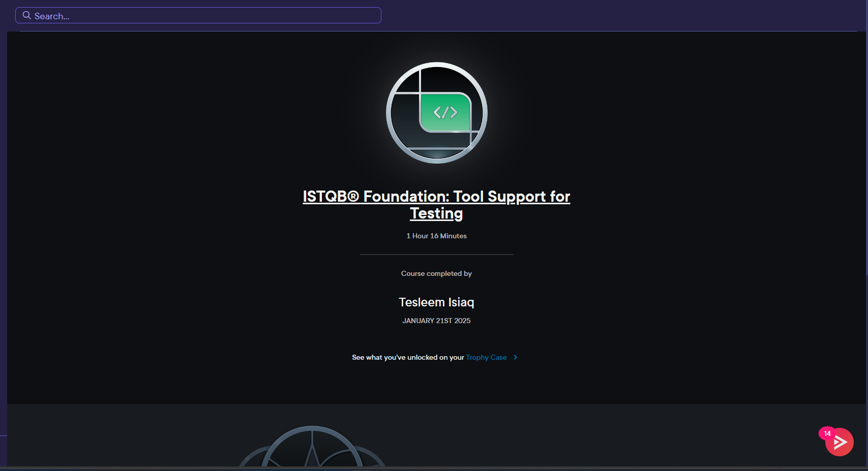This screenshot has width=868, height=471.
Task: Click the January 21st 2025 completion date
Action: (436, 321)
